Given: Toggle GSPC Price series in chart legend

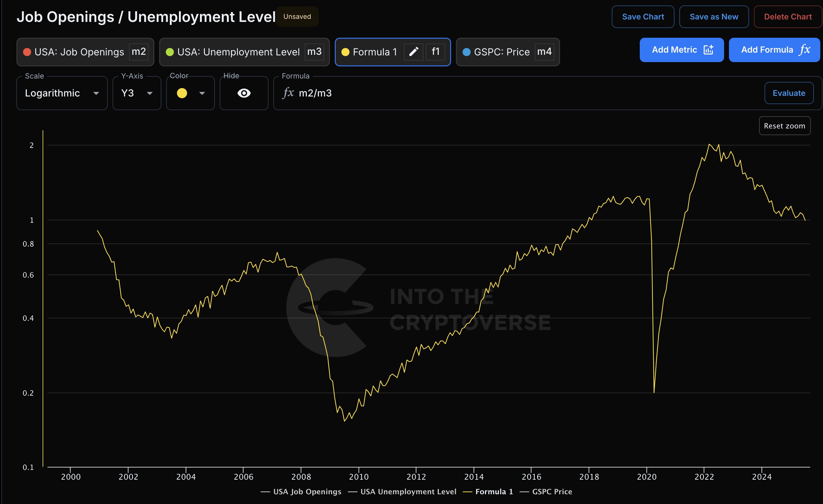Looking at the screenshot, I should (552, 491).
